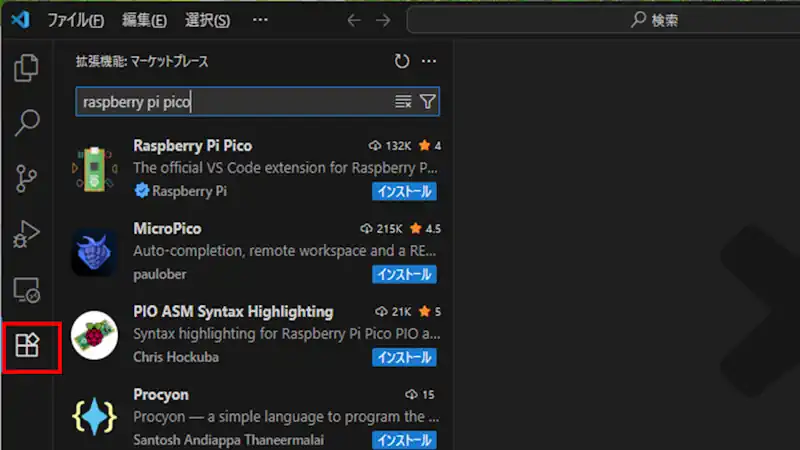
Task: Install the Procyon extension
Action: coord(404,440)
